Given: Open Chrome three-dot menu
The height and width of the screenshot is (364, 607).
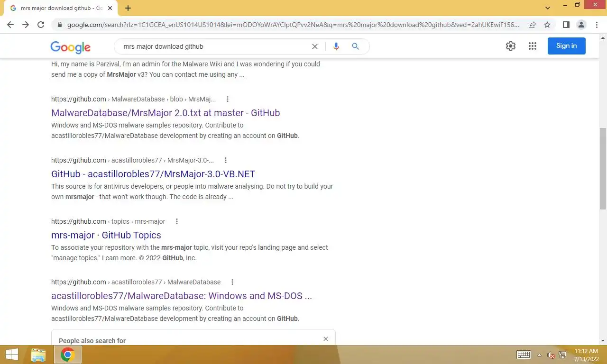Looking at the screenshot, I should 597,25.
